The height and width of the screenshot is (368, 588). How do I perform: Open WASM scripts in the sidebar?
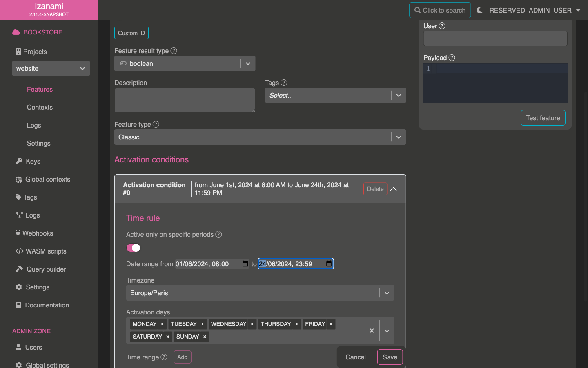[x=46, y=251]
